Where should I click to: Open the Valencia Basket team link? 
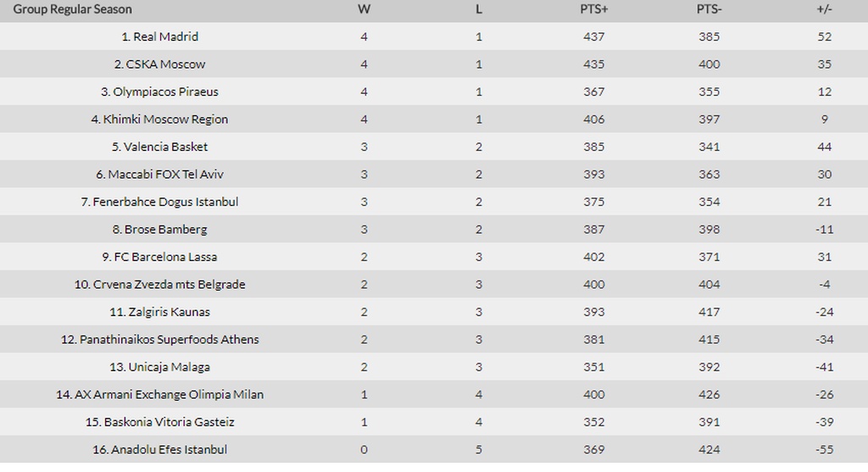pos(165,147)
